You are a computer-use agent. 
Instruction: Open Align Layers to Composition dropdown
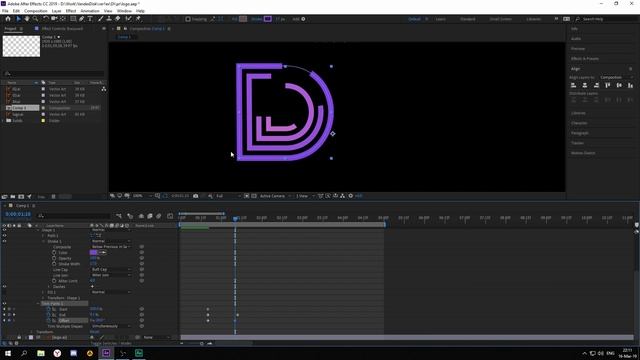616,77
